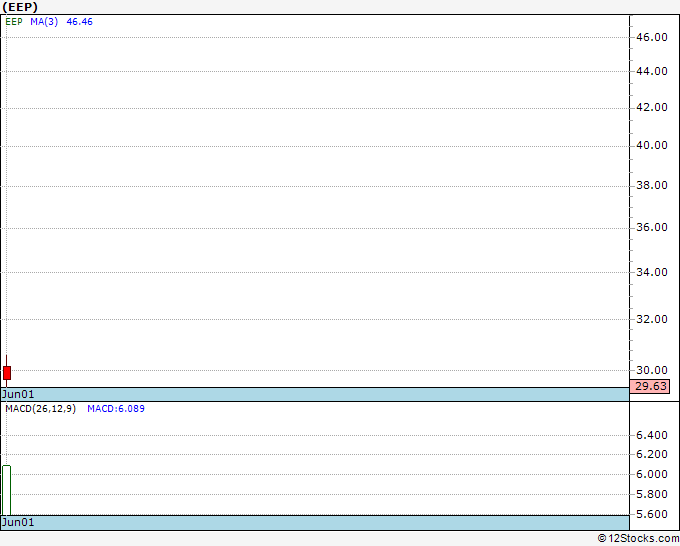Image resolution: width=680 pixels, height=546 pixels.
Task: Open the 12Stocks.com copyright link
Action: [x=638, y=539]
